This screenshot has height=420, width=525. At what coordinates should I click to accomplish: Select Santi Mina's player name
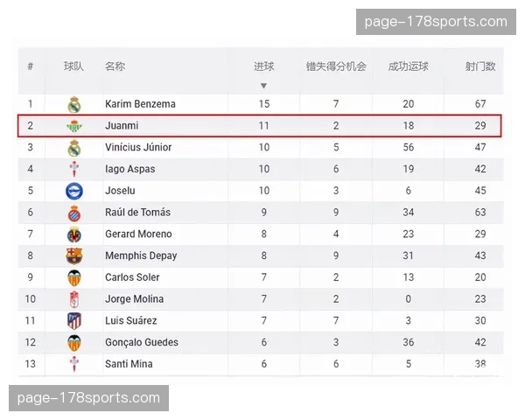click(128, 364)
